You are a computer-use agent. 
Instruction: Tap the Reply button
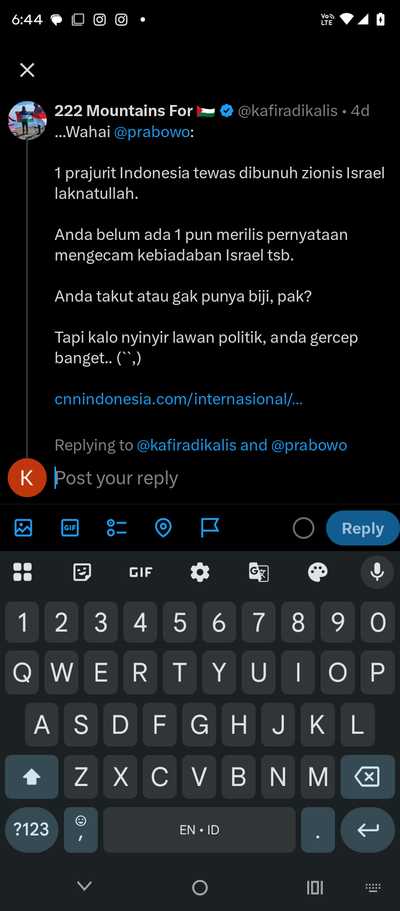pos(362,528)
